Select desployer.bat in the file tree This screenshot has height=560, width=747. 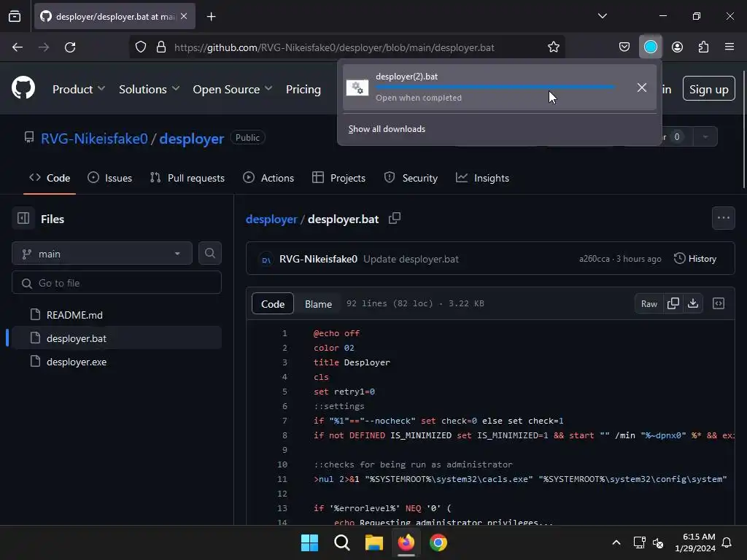[117, 338]
